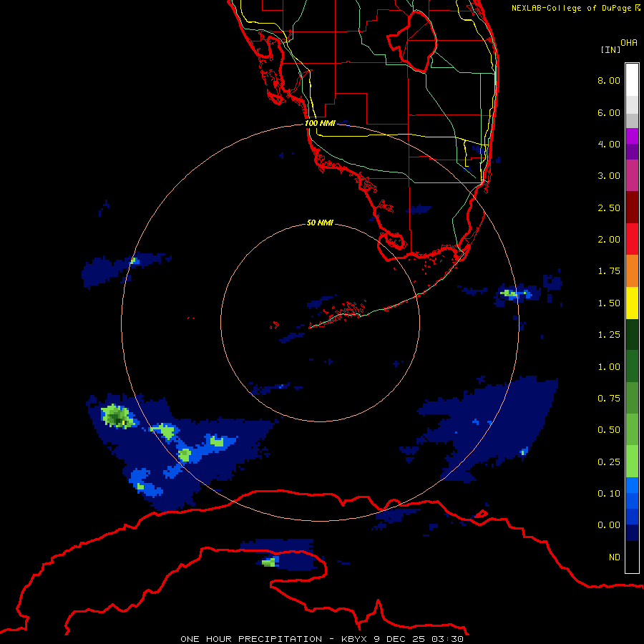Click the ONE HOUR PRECIPITATION KBYX caption
This screenshot has height=644, width=644.
click(322, 639)
